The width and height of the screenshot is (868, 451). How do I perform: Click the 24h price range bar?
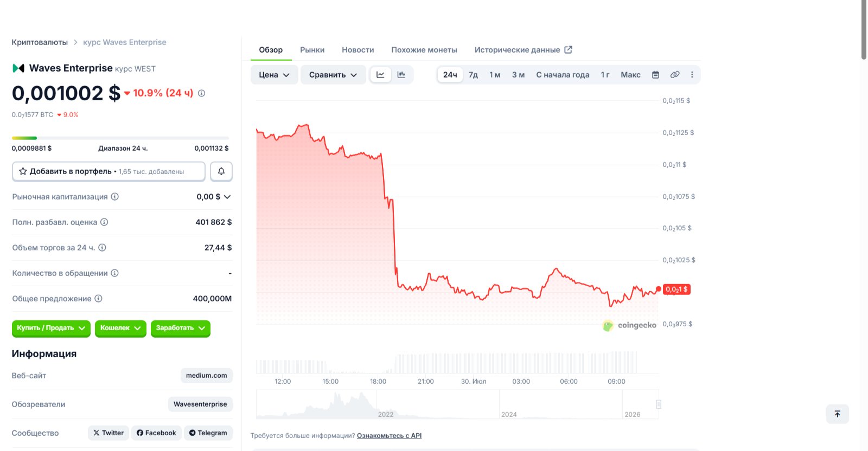click(120, 138)
